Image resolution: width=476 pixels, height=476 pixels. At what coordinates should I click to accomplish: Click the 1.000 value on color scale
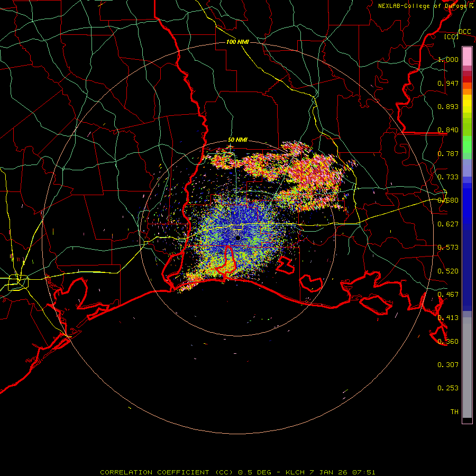[x=448, y=59]
